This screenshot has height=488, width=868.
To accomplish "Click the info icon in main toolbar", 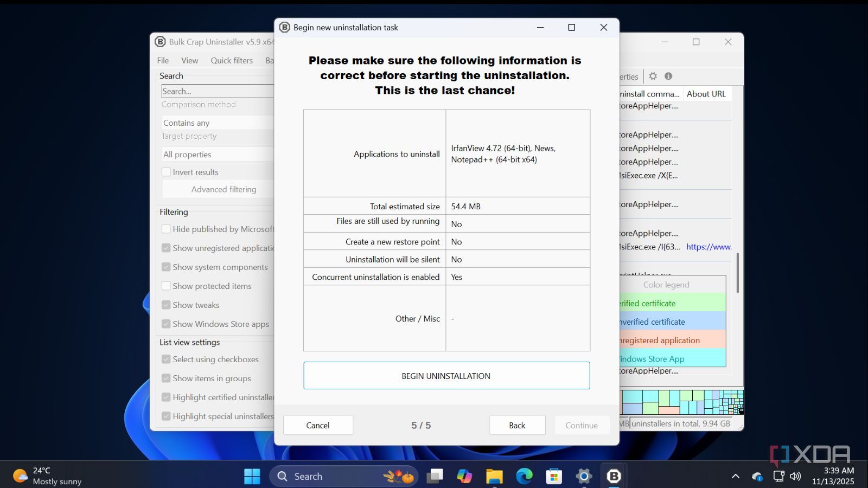I will tap(668, 76).
